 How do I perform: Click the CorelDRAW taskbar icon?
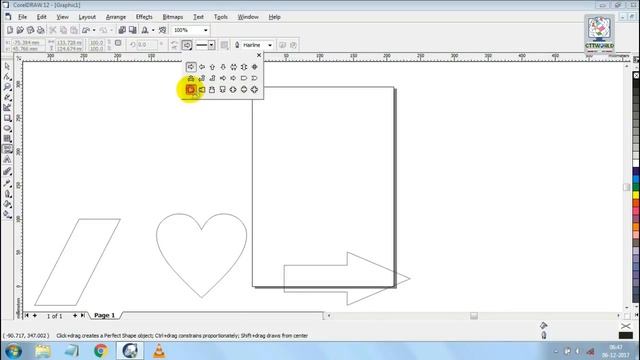pyautogui.click(x=130, y=351)
